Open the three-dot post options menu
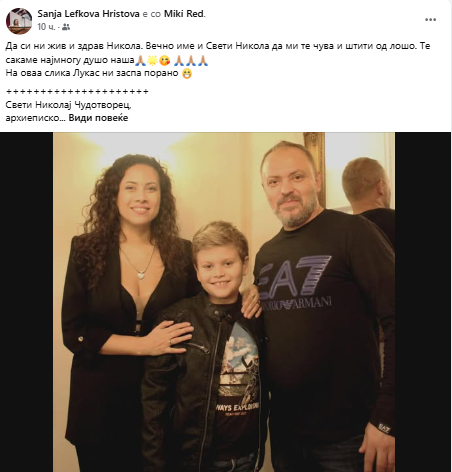The image size is (452, 472). [x=430, y=20]
